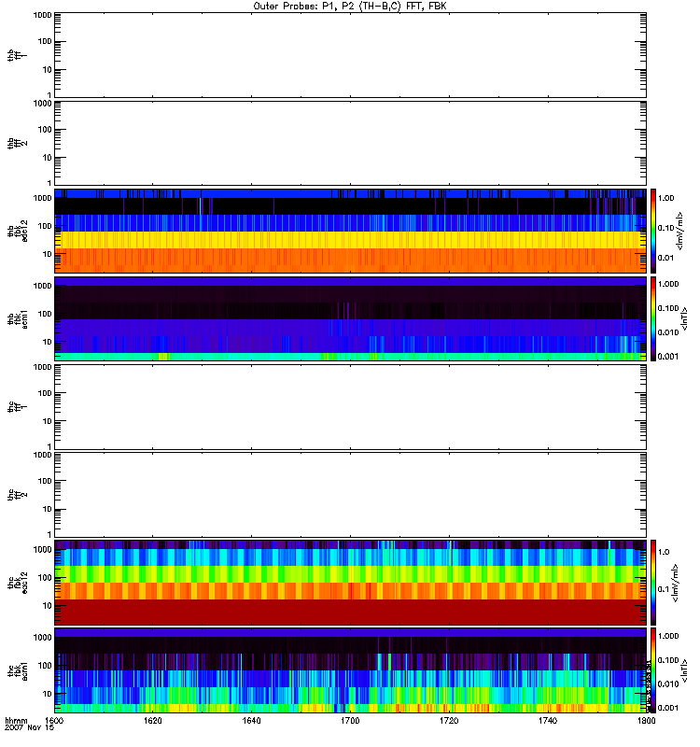Click the 1.000 value on thb scm1 color bar
Viewport: 700px width, 747px height.
click(x=668, y=284)
